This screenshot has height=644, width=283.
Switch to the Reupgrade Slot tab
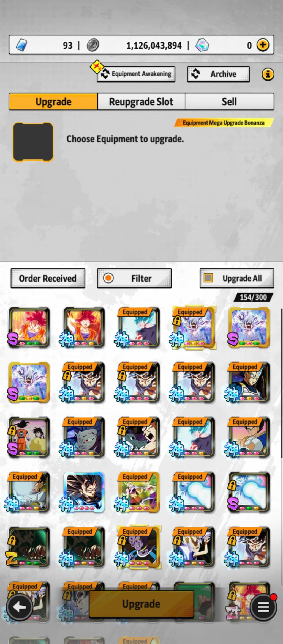(141, 101)
